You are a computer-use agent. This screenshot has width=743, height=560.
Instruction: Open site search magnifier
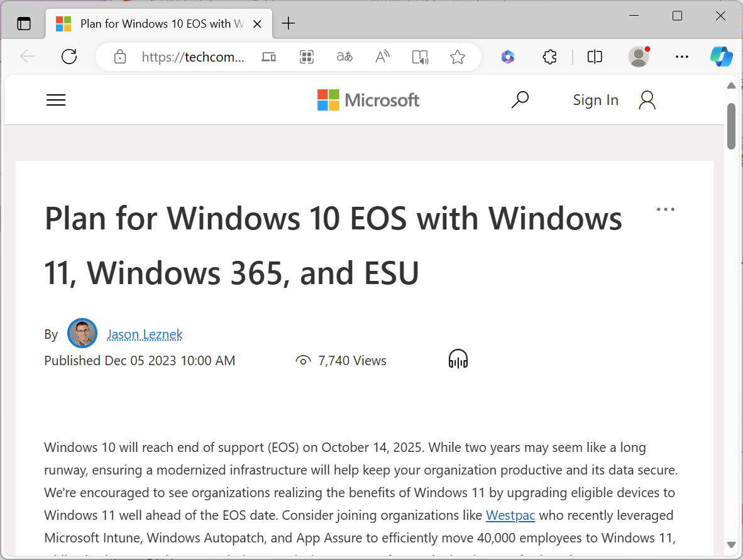[x=520, y=100]
